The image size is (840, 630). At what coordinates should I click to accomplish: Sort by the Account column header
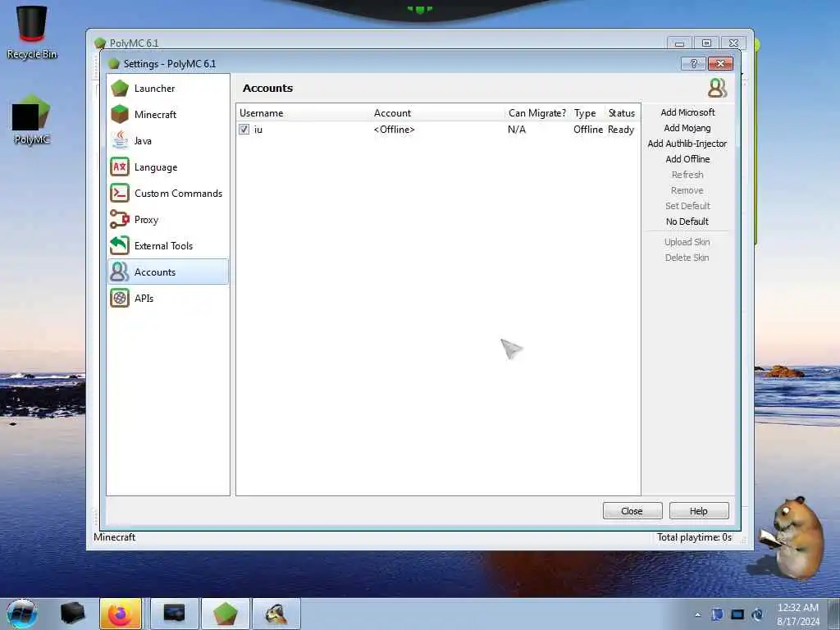438,113
